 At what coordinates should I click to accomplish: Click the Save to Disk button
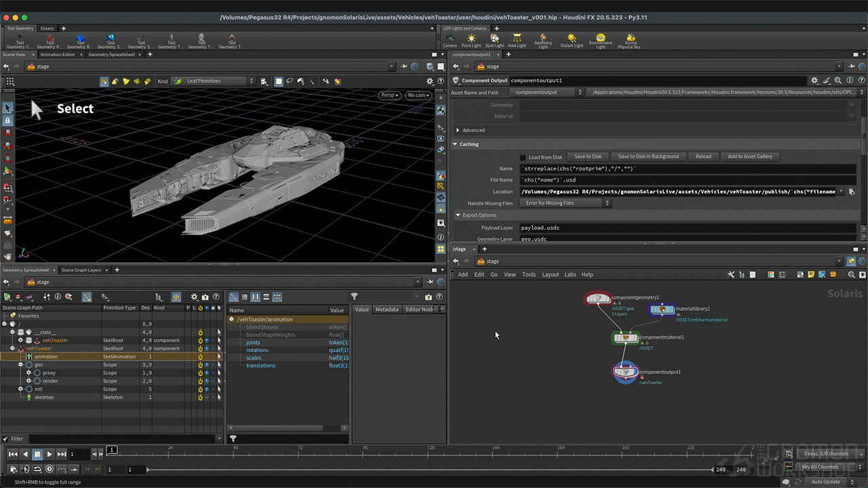coord(587,157)
